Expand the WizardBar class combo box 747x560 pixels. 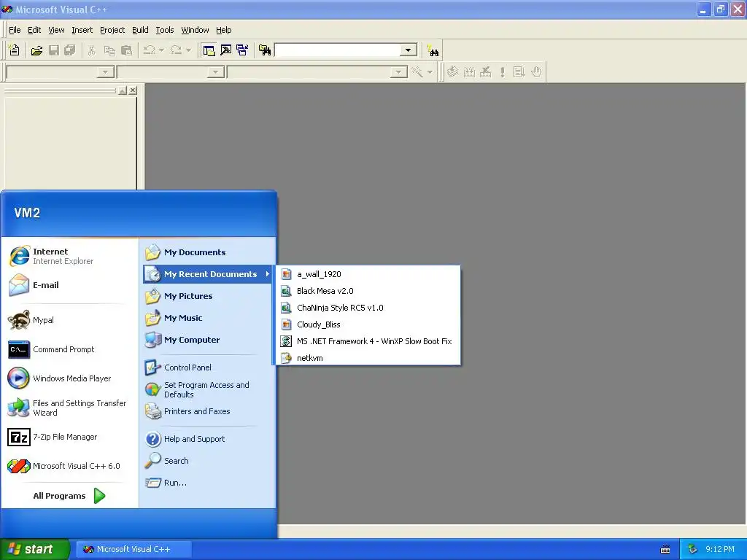tap(105, 72)
